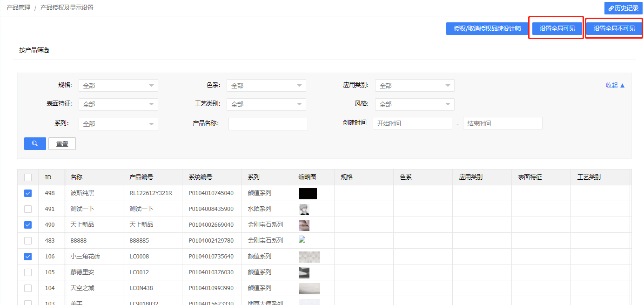Click thumbnail of 波斯纯黑 product
The width and height of the screenshot is (644, 305).
pyautogui.click(x=308, y=193)
